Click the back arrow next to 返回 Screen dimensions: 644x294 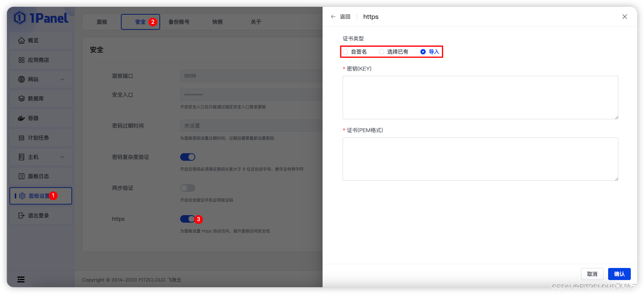pos(333,17)
